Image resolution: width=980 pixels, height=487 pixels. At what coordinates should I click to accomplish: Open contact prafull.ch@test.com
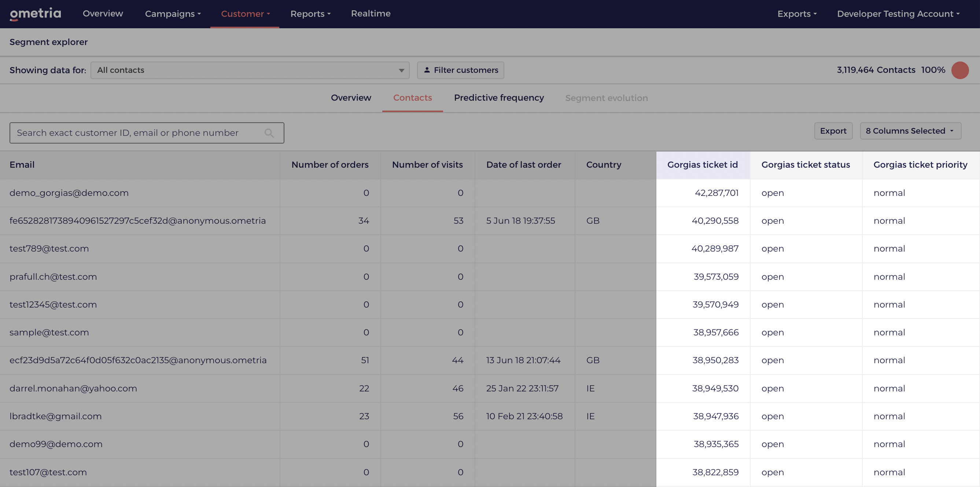[53, 277]
